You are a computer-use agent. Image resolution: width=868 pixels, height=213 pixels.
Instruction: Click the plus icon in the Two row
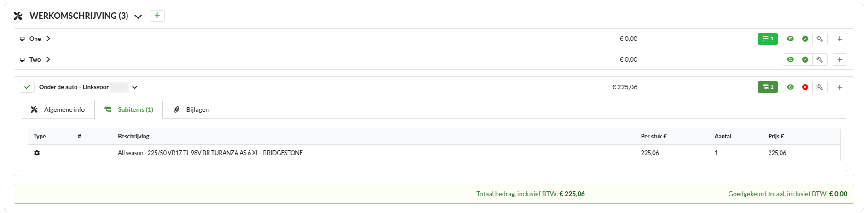tap(840, 60)
